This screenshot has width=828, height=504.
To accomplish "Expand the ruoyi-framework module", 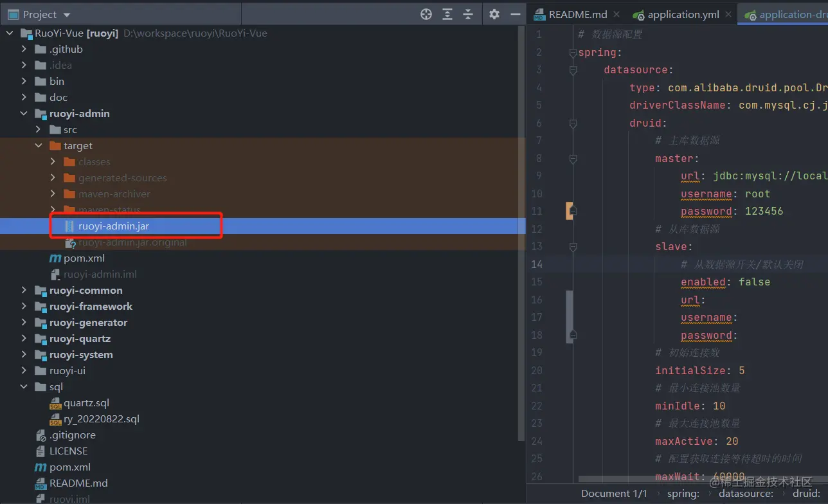I will pos(24,307).
